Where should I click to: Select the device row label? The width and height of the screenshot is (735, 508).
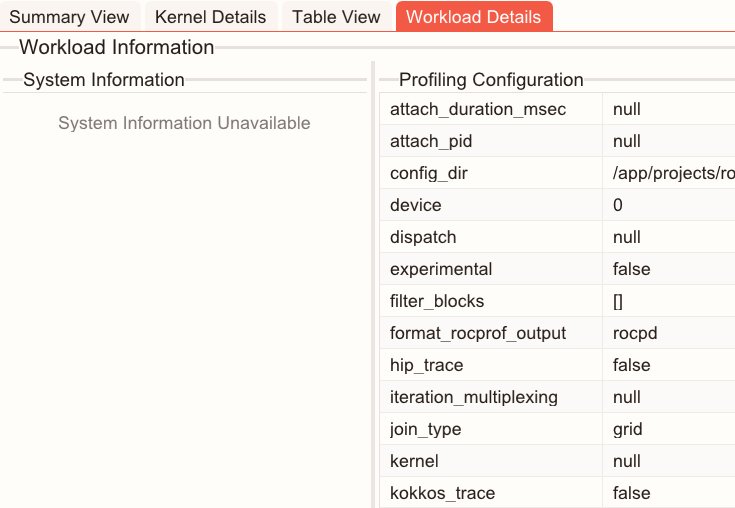[x=415, y=205]
